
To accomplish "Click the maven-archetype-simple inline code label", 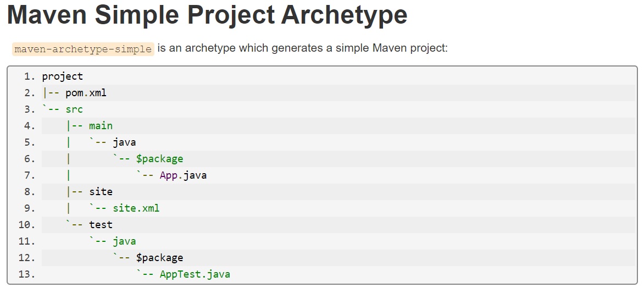I will point(83,49).
